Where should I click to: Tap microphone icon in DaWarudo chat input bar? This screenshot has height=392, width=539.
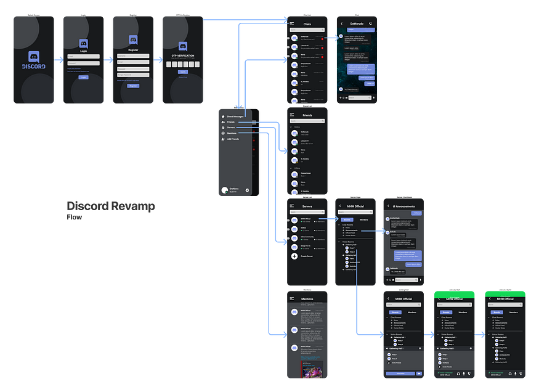click(x=374, y=97)
